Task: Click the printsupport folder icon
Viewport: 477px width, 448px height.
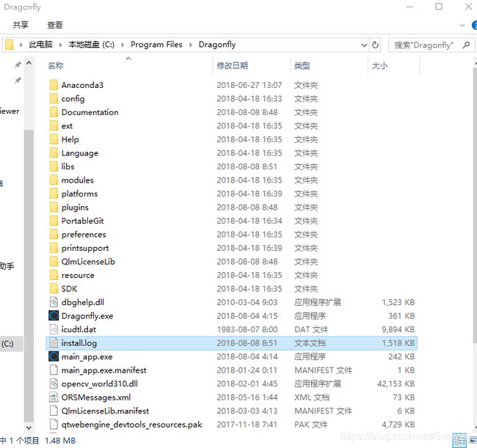Action: tap(54, 248)
